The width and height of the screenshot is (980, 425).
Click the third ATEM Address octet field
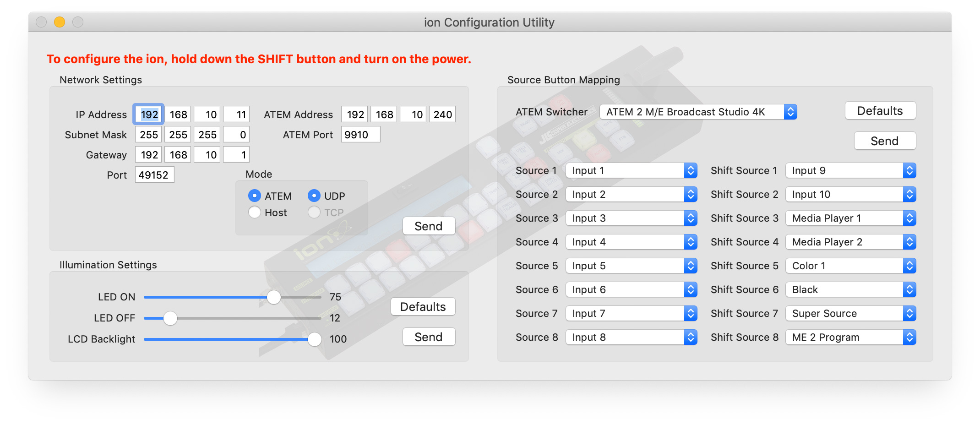pyautogui.click(x=413, y=114)
